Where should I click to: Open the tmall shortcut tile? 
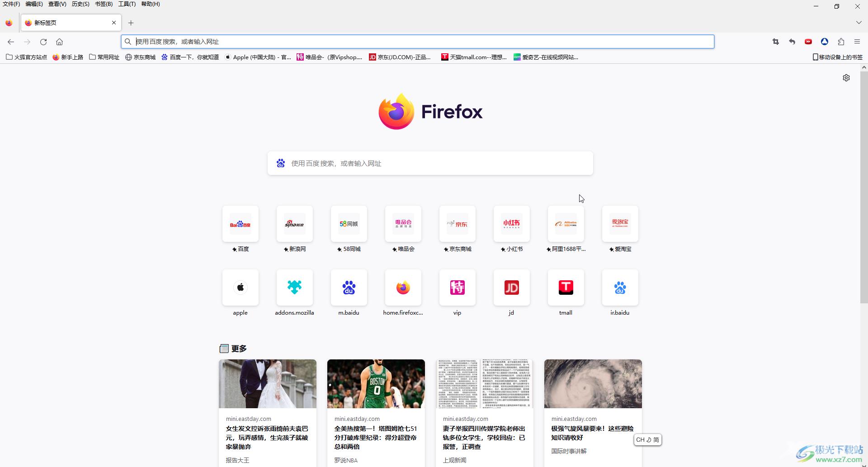pyautogui.click(x=566, y=288)
